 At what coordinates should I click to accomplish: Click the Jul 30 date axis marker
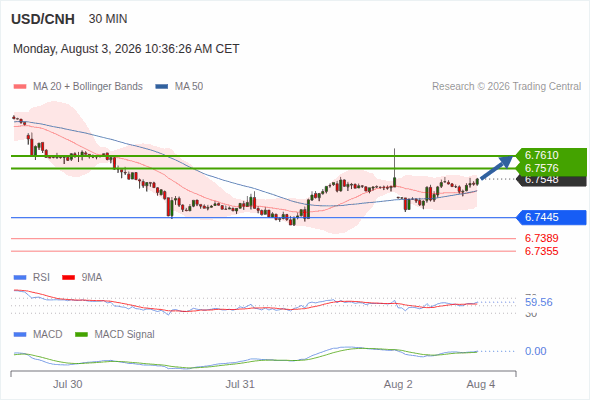point(67,385)
